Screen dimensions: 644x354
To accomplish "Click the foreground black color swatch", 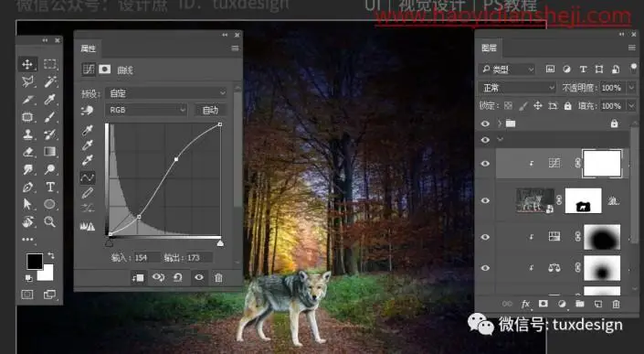I will [x=35, y=261].
